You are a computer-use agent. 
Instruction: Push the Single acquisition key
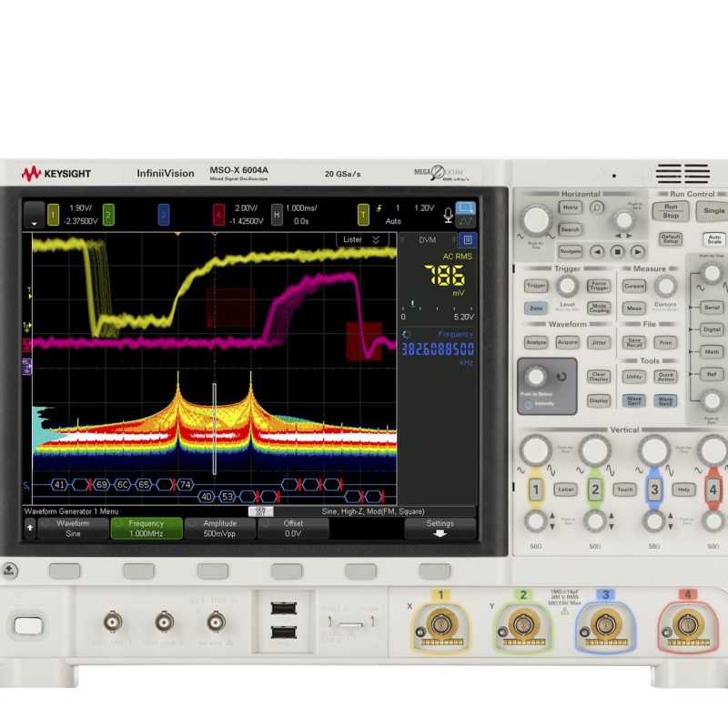pos(713,211)
